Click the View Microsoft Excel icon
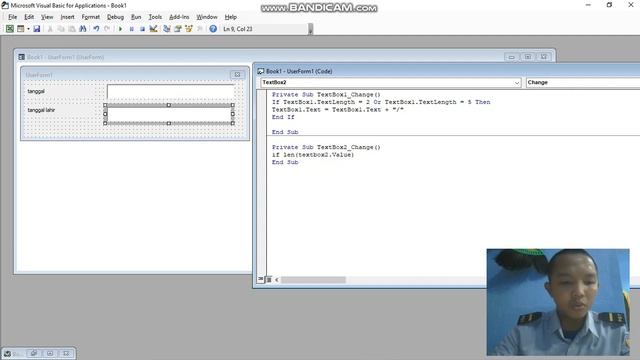Image resolution: width=640 pixels, height=360 pixels. pyautogui.click(x=9, y=29)
